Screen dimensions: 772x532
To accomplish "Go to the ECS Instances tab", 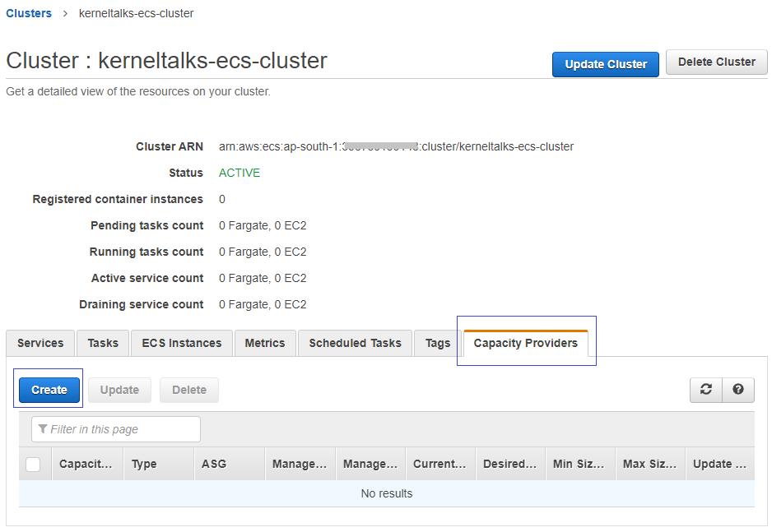I will pos(182,343).
